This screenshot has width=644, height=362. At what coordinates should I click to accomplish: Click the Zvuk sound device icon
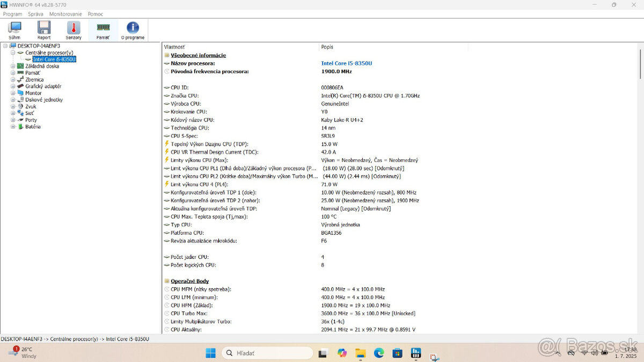click(20, 106)
